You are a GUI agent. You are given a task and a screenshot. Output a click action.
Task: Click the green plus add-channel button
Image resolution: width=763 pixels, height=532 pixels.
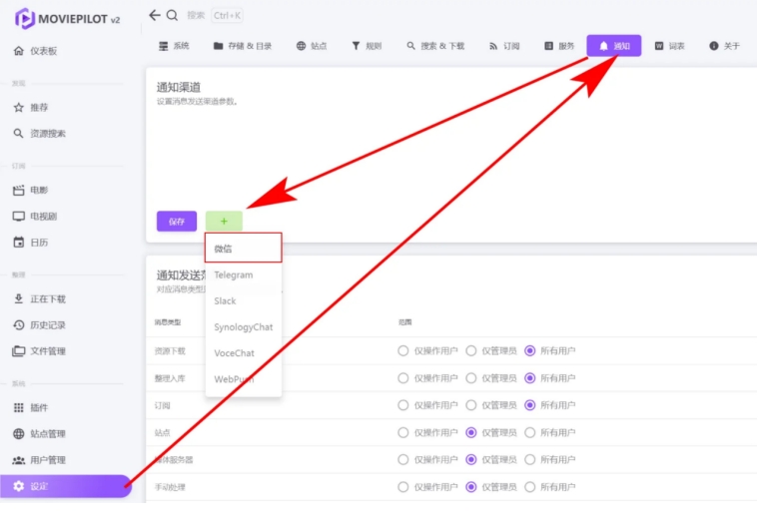(x=224, y=222)
